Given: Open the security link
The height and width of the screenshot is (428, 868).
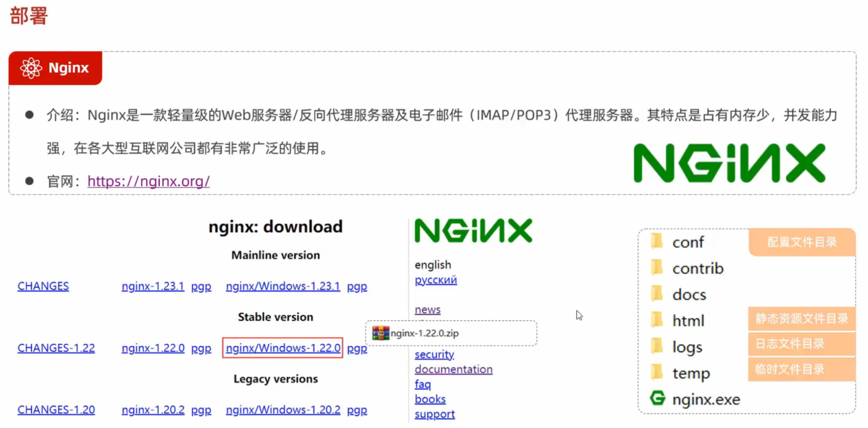Looking at the screenshot, I should 434,354.
